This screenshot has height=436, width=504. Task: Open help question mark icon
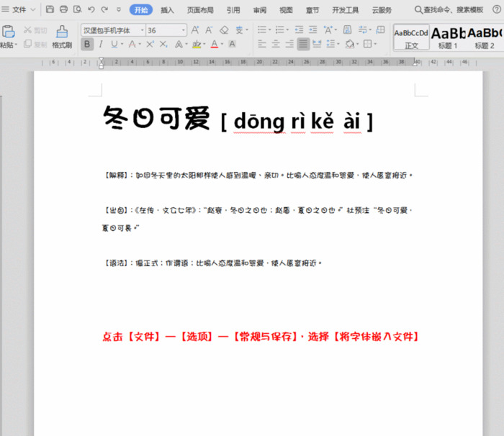point(497,9)
